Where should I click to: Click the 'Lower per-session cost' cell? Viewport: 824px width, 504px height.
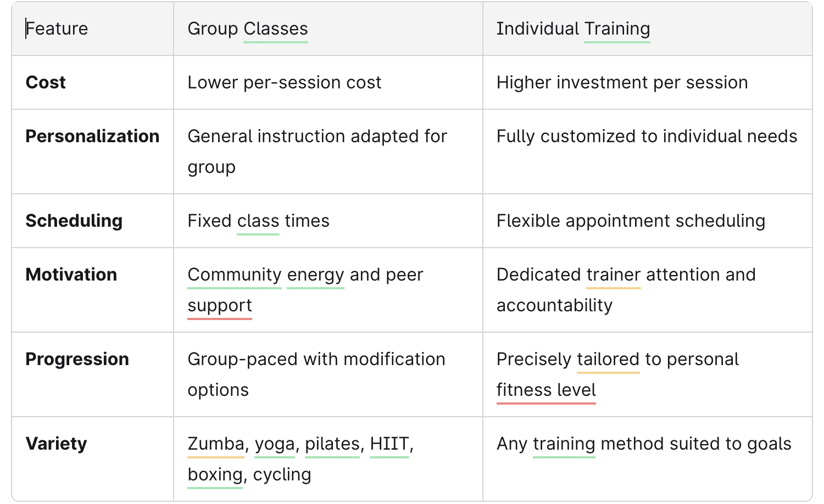tap(284, 82)
